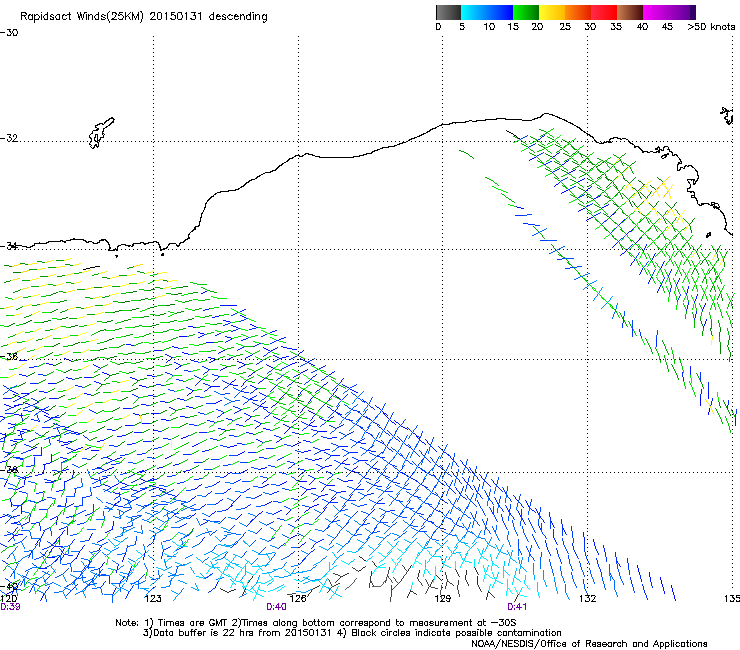Click the small island outline near latitude -32
This screenshot has width=740, height=650.
[x=101, y=133]
